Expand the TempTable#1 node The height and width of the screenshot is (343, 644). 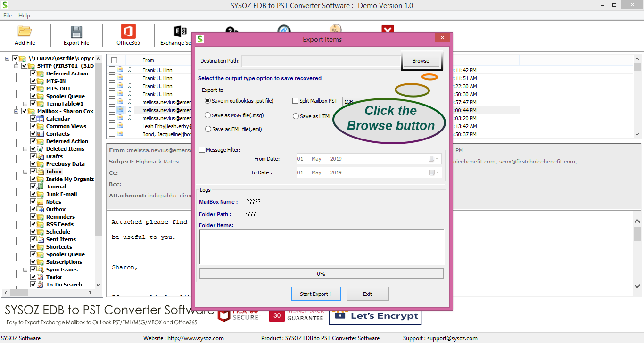coord(25,104)
